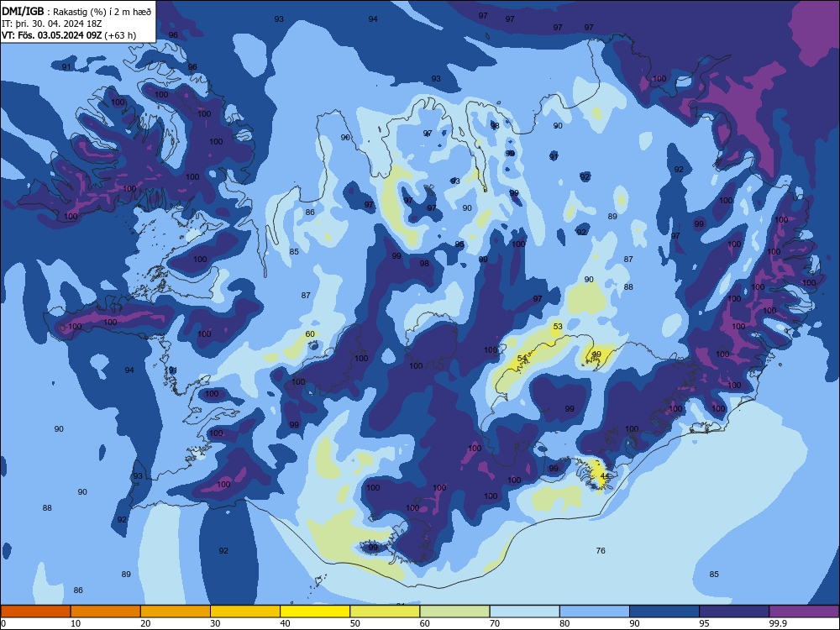This screenshot has width=840, height=630.
Task: Click the 76 humidity value over the sea
Action: pyautogui.click(x=601, y=551)
